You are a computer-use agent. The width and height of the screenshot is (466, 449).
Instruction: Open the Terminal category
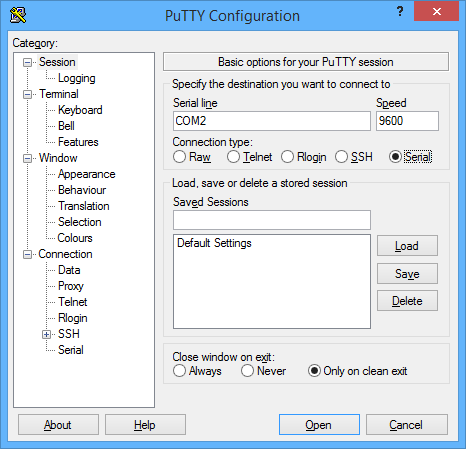[x=59, y=94]
